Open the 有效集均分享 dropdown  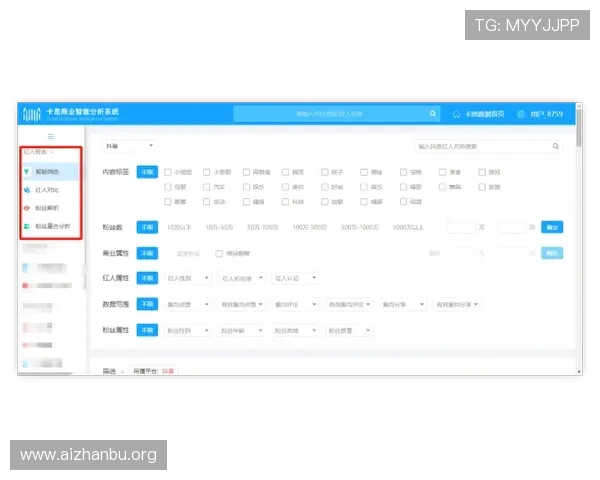[457, 305]
